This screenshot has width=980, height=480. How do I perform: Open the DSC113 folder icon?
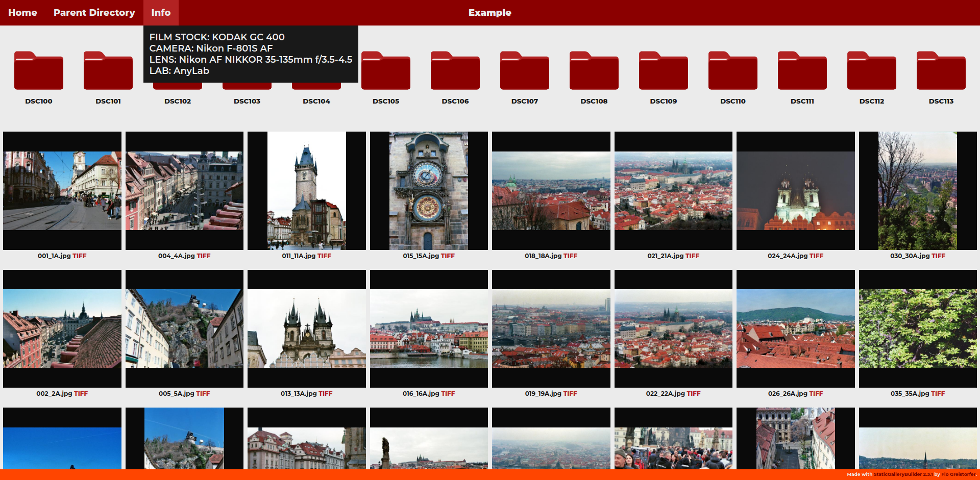[941, 71]
